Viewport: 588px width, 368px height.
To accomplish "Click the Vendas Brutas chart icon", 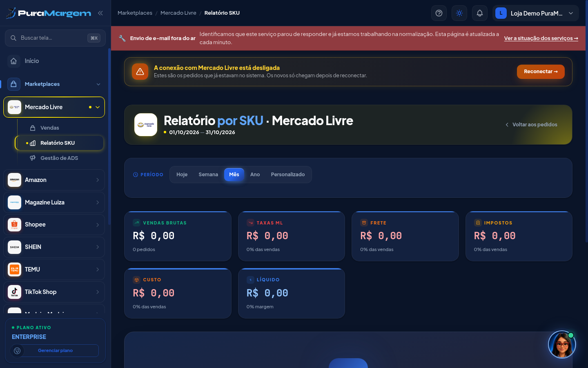I will tap(137, 223).
